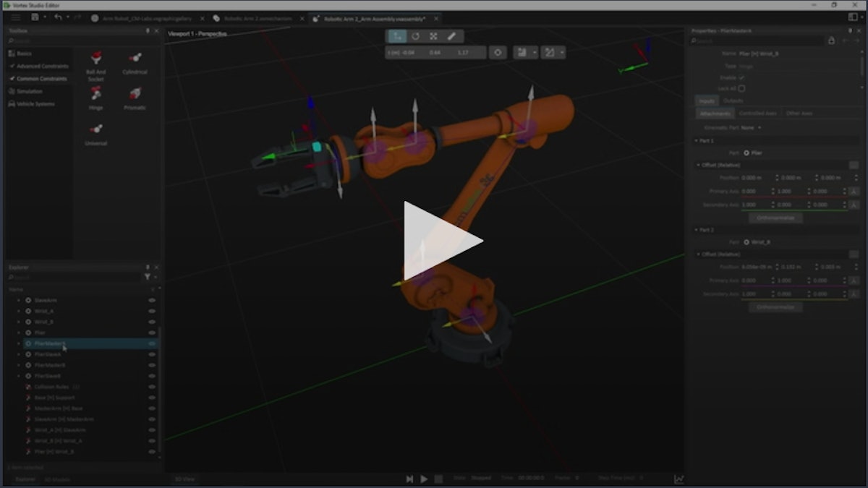Hide the SlaveArm in the Explorer
The image size is (868, 488).
coord(150,300)
